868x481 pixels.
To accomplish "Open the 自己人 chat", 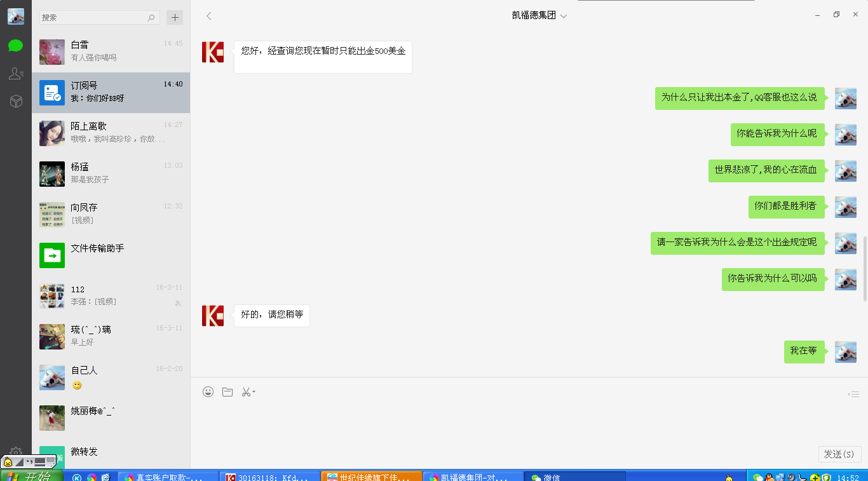I will [111, 377].
